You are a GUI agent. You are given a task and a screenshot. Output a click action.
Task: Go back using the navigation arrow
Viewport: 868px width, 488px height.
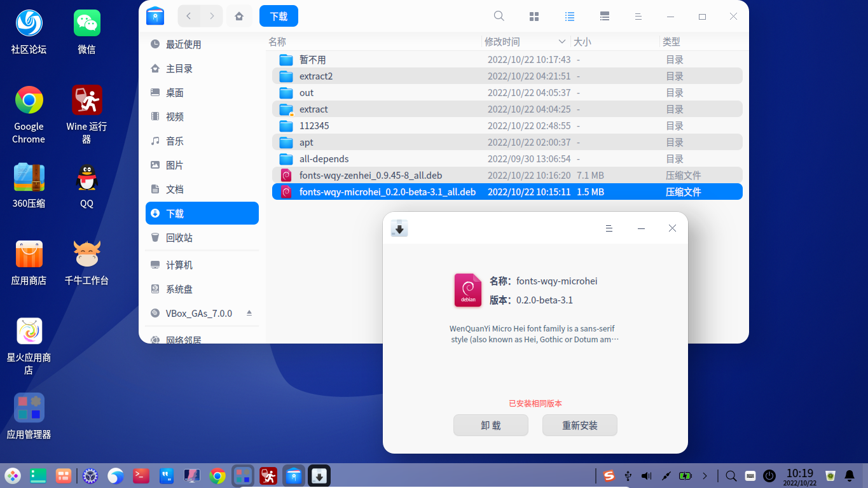point(189,15)
